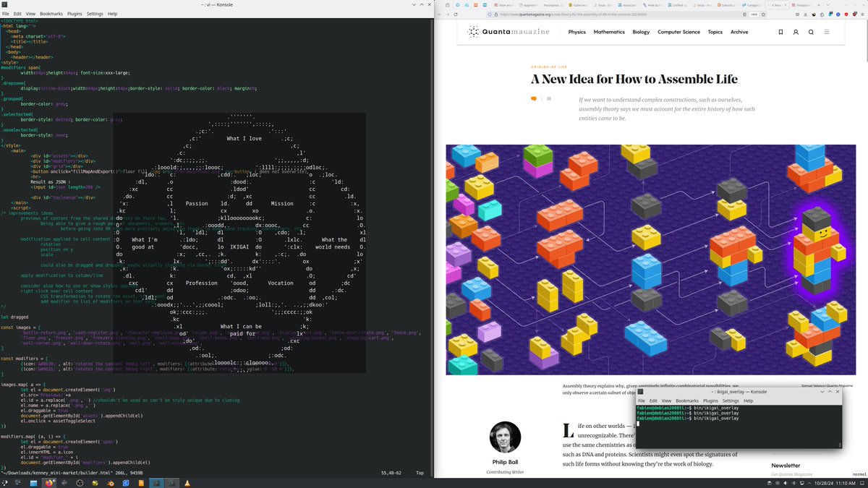
Task: Click the Newsletter heading in the sidebar
Action: (786, 466)
